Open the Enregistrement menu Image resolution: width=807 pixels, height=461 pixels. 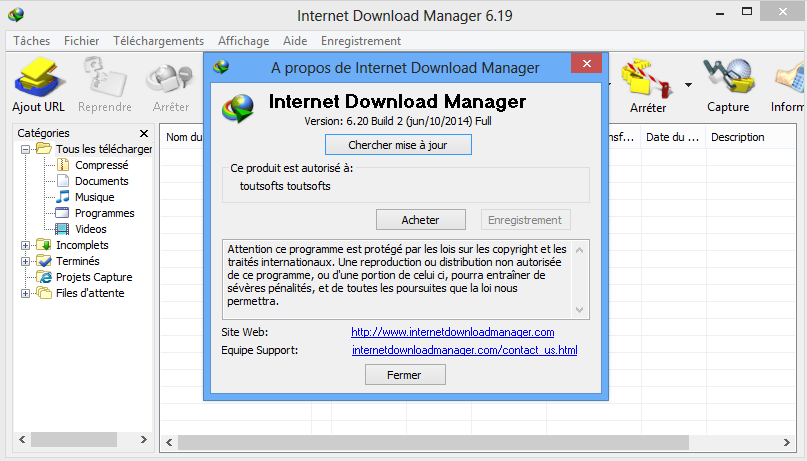pyautogui.click(x=361, y=41)
